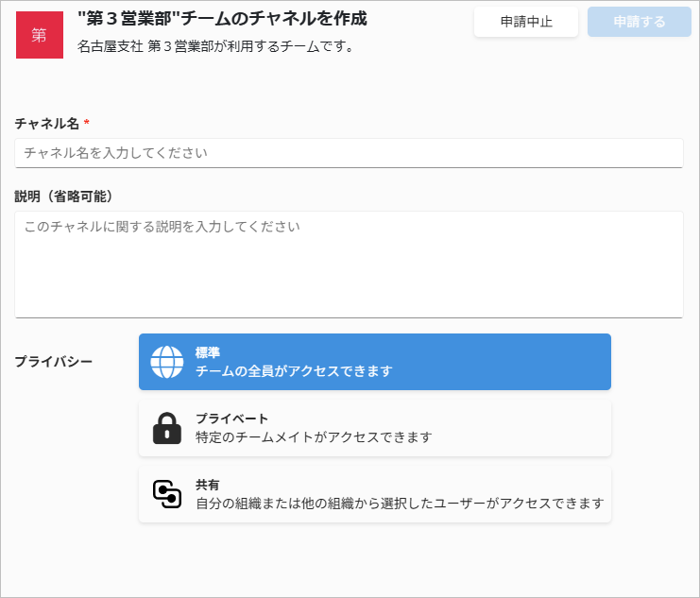This screenshot has height=598, width=700.
Task: Click the padlock icon for プライベート
Action: click(x=167, y=428)
